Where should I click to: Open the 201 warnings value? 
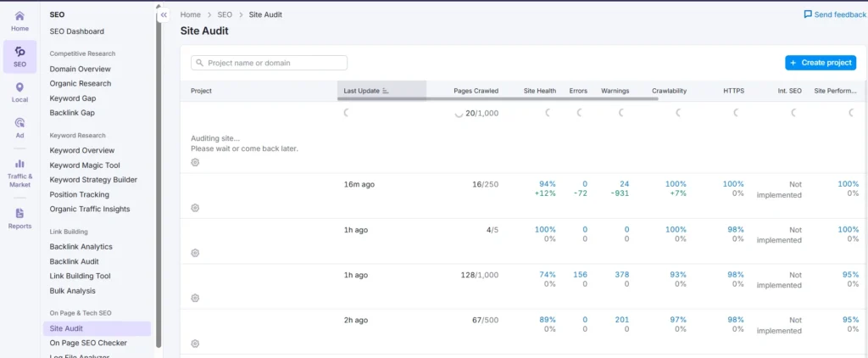[x=622, y=321]
